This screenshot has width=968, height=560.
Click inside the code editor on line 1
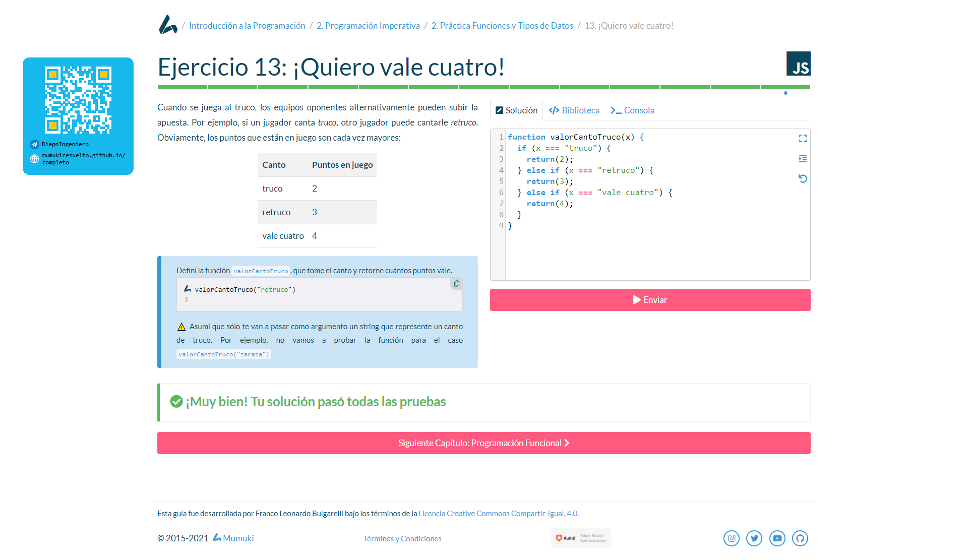tap(575, 137)
